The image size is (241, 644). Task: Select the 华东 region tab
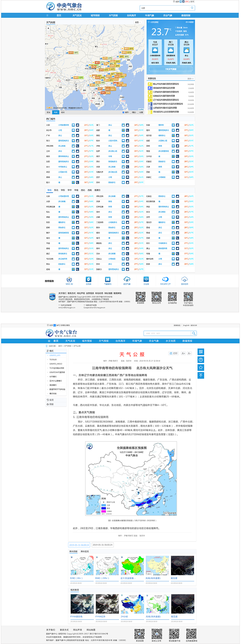click(63, 190)
